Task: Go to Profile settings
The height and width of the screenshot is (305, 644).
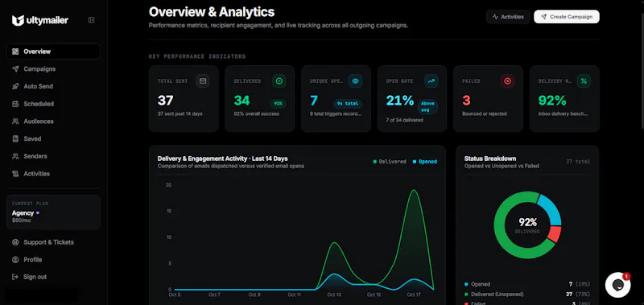Action: 53,259
